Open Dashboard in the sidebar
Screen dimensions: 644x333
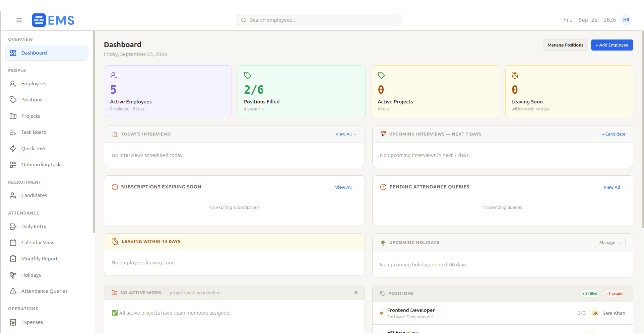pyautogui.click(x=47, y=53)
